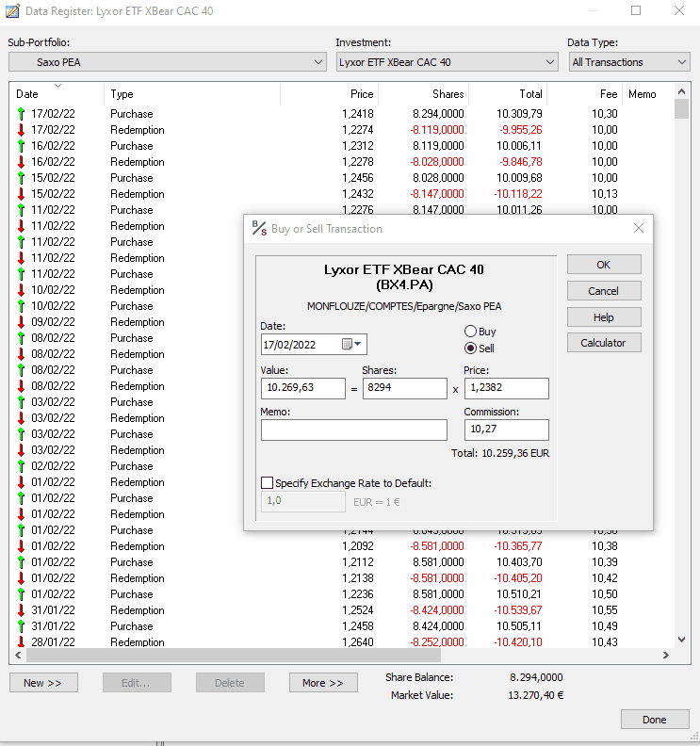The image size is (700, 746).
Task: Click Cancel in transaction dialog
Action: coord(604,291)
